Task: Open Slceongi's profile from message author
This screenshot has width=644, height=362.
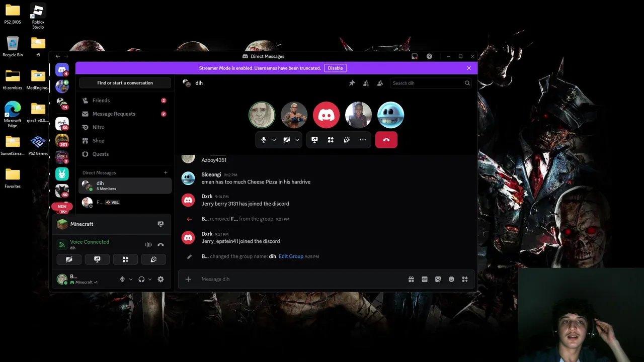Action: (211, 174)
